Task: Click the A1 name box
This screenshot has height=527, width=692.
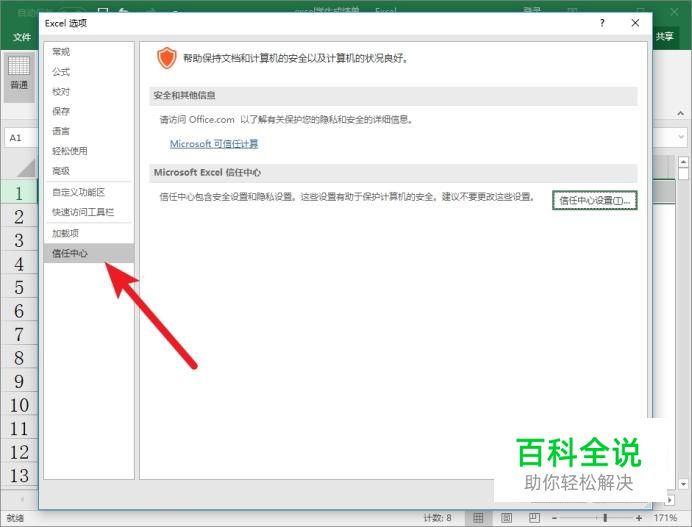Action: 21,138
